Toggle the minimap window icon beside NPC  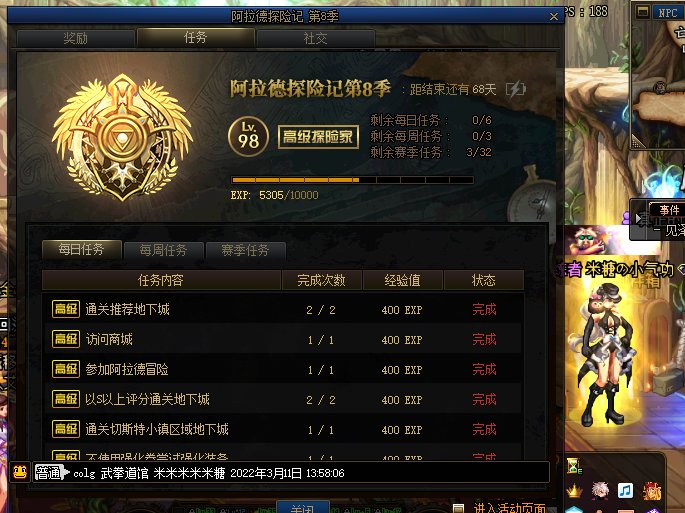coord(642,12)
